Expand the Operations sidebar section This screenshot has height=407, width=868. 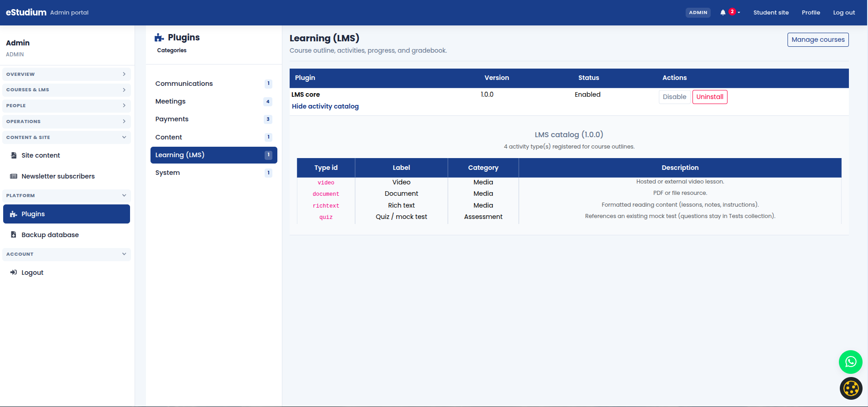click(67, 122)
